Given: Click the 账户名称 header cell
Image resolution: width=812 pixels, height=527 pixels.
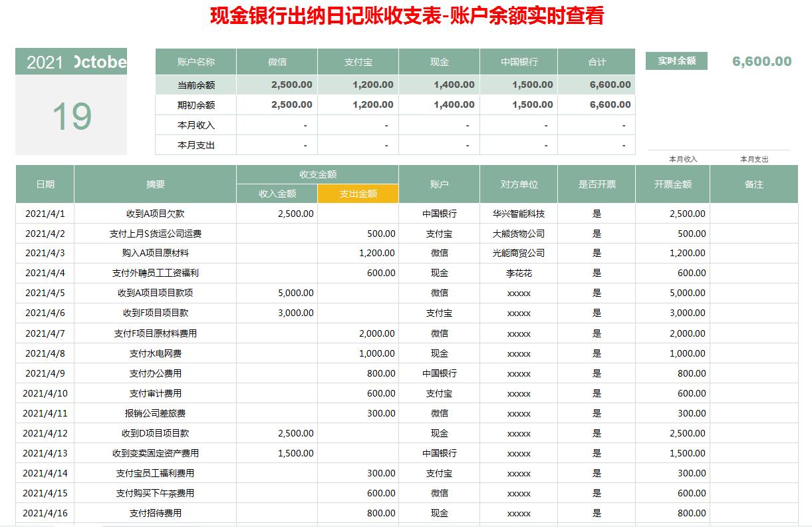Looking at the screenshot, I should (x=195, y=61).
